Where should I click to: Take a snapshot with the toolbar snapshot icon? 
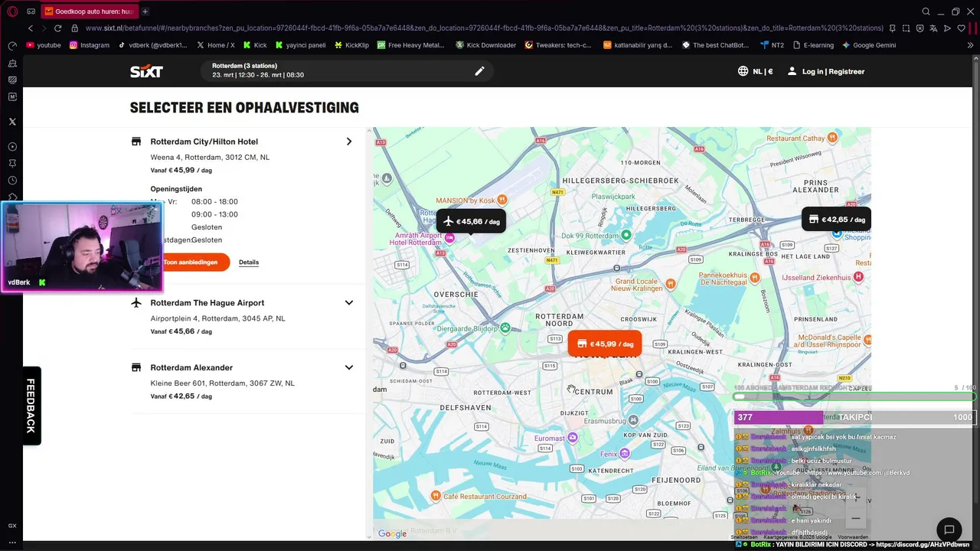[x=906, y=28]
